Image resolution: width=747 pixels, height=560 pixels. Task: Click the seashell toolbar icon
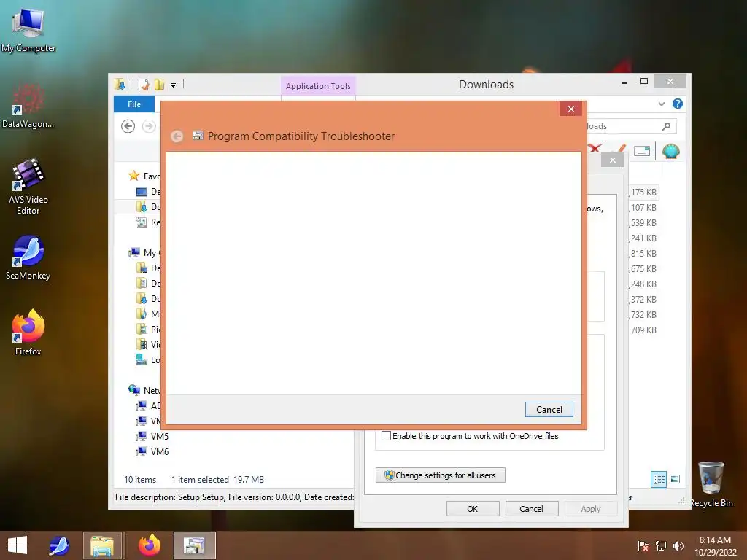671,152
